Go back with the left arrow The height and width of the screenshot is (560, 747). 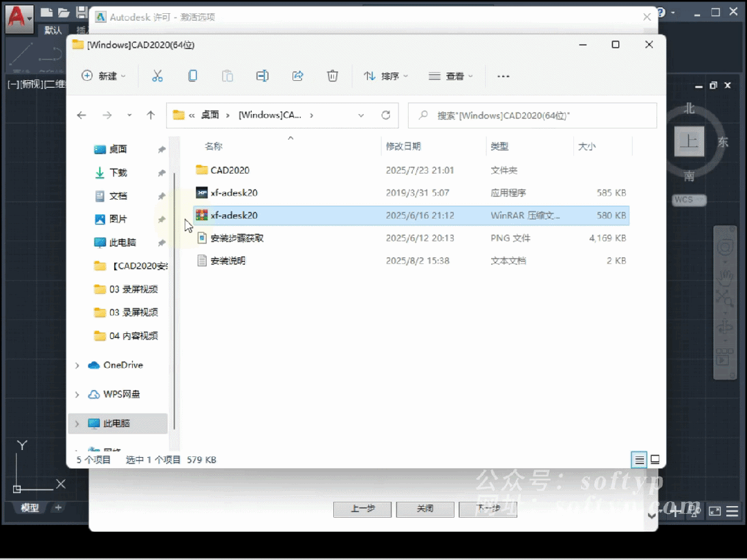(82, 115)
